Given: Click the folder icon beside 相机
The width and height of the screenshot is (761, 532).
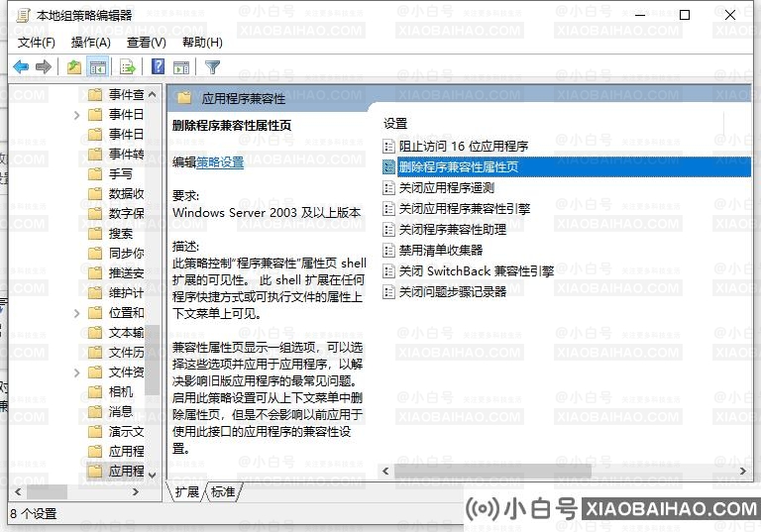Looking at the screenshot, I should tap(95, 391).
